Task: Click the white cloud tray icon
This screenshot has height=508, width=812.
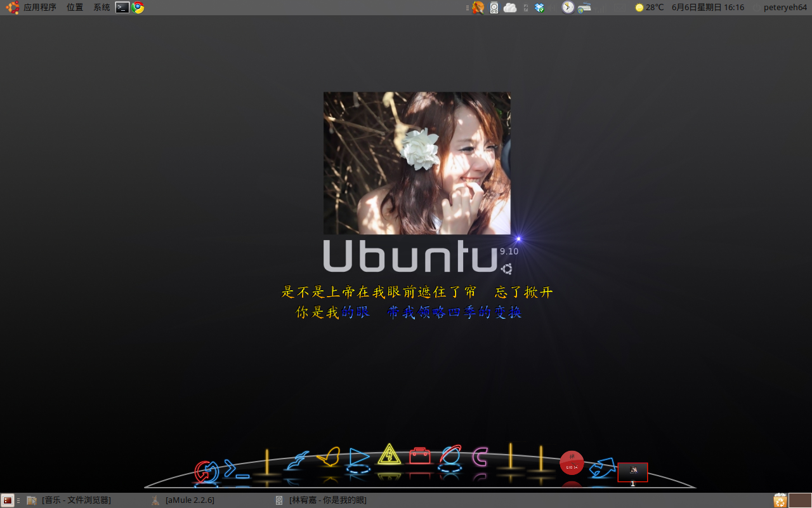Action: [x=510, y=8]
